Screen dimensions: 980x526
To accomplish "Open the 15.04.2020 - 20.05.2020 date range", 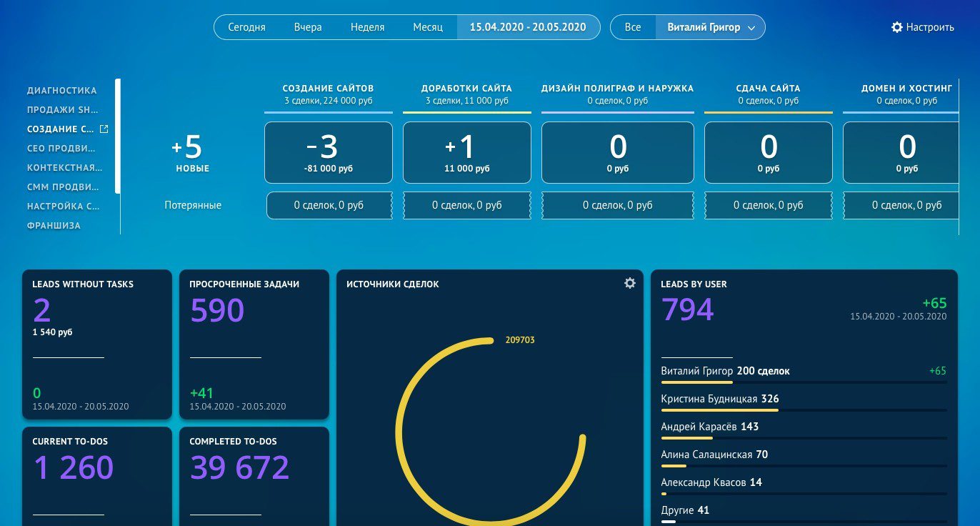I will (528, 27).
